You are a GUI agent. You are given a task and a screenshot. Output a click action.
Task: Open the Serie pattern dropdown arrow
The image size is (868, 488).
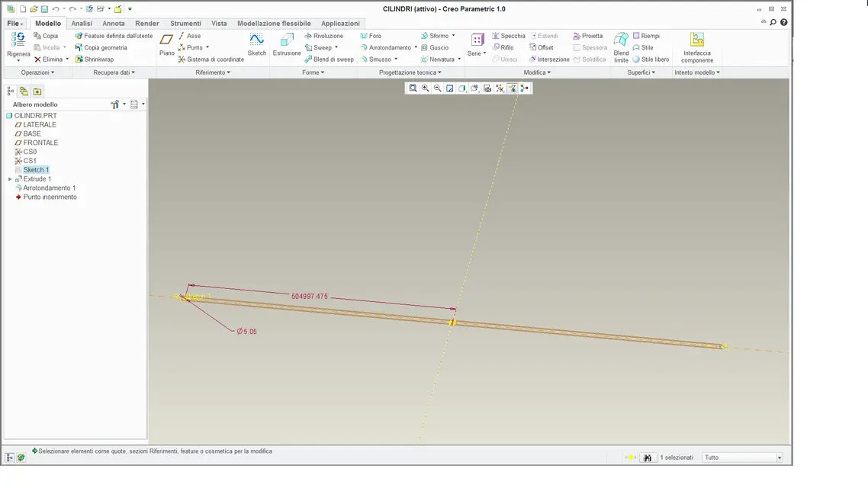click(x=484, y=53)
